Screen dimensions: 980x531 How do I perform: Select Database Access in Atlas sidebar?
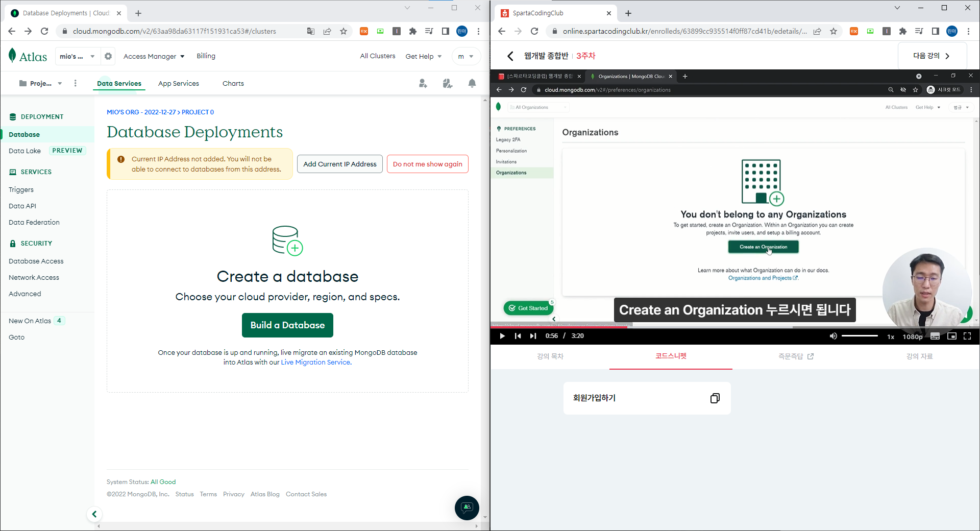(36, 261)
